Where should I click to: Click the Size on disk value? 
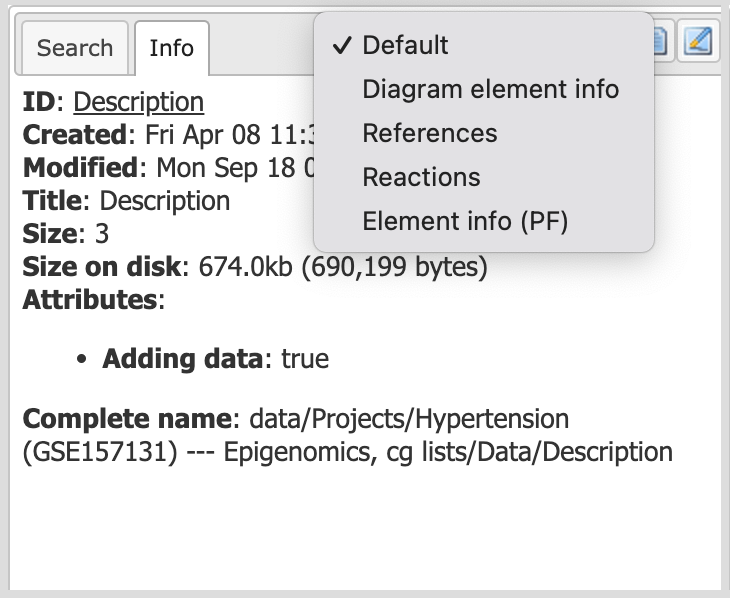click(343, 267)
